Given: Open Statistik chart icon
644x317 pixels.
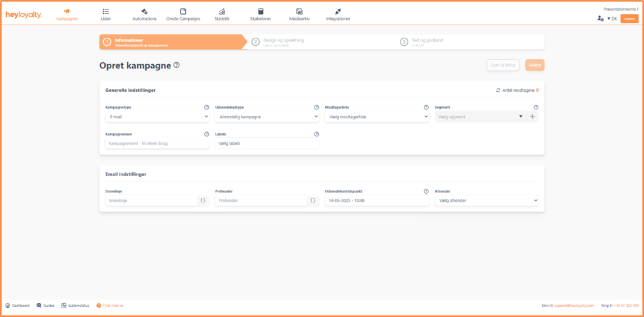Looking at the screenshot, I should pyautogui.click(x=221, y=11).
